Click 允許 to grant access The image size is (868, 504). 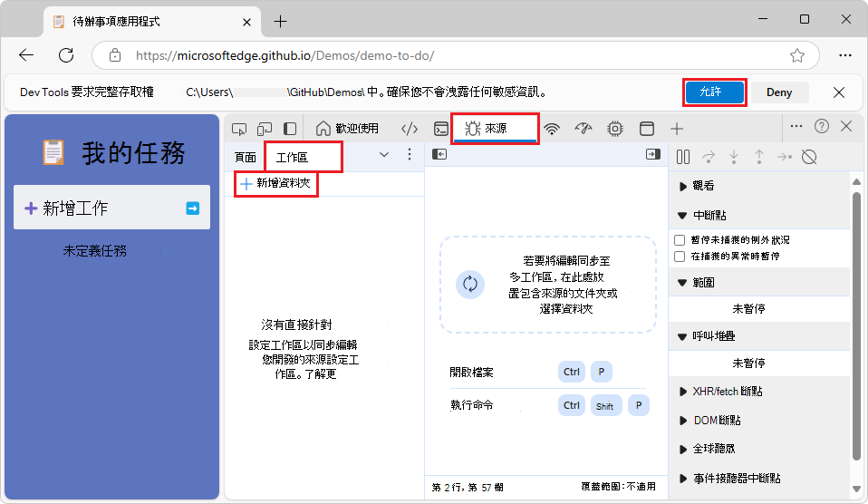[714, 92]
